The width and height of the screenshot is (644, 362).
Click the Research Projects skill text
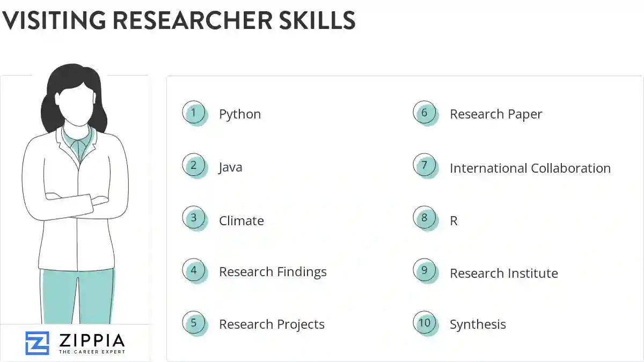click(272, 324)
